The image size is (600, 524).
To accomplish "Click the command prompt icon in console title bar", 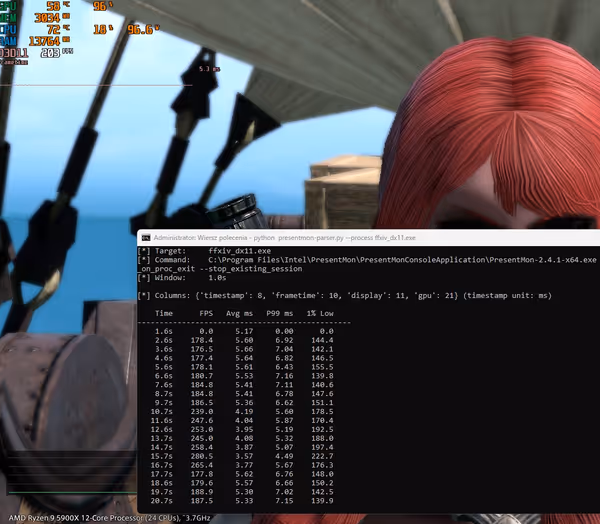I will [x=146, y=238].
